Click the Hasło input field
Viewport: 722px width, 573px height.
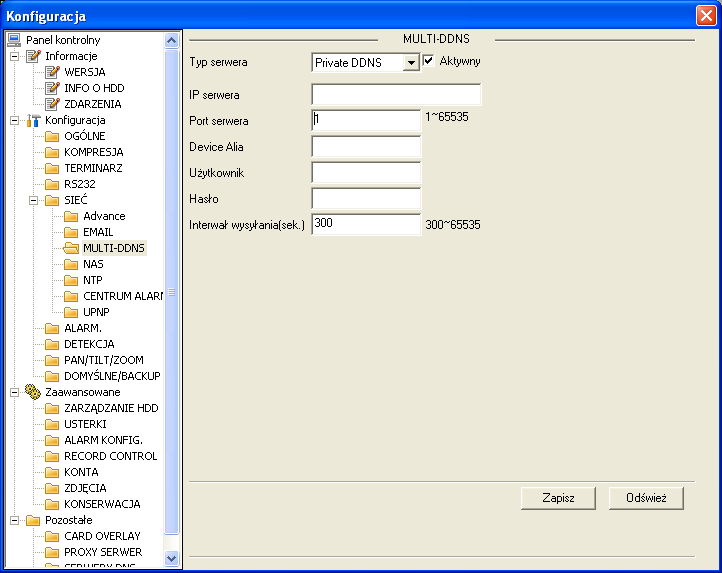(x=366, y=199)
